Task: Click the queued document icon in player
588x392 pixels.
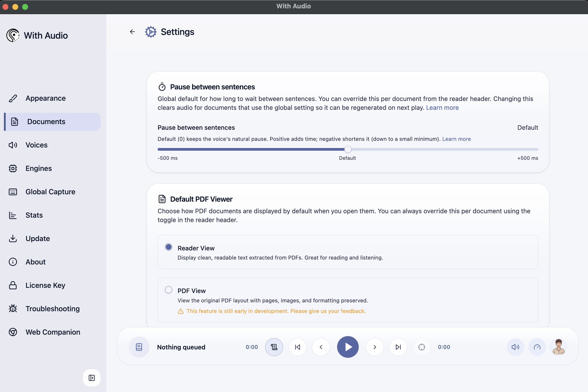Action: click(139, 347)
